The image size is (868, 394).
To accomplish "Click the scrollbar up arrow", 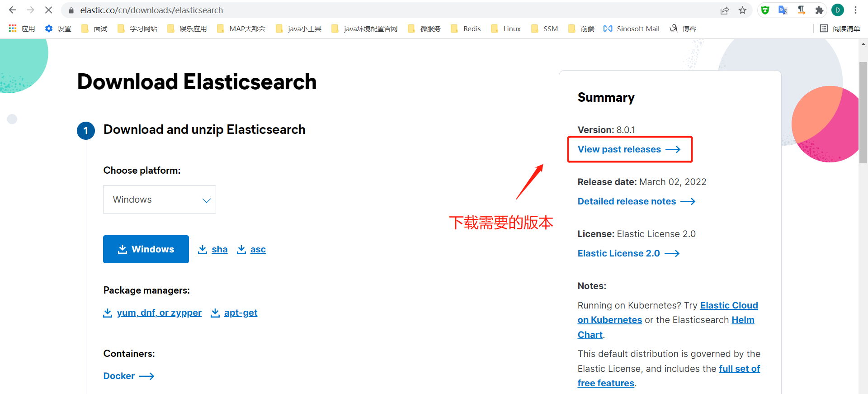I will [863, 44].
